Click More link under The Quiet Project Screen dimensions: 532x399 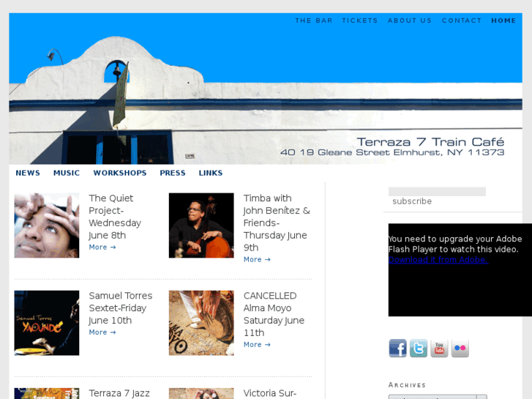[102, 247]
